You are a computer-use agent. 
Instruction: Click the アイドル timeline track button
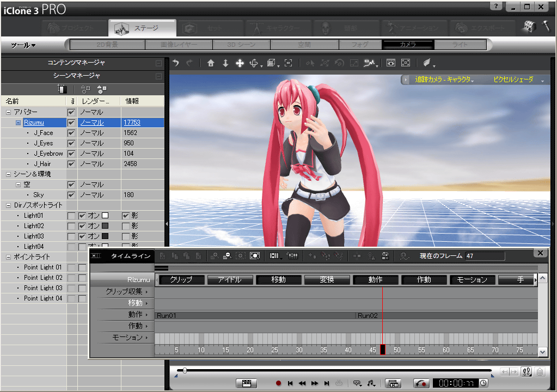pos(230,280)
